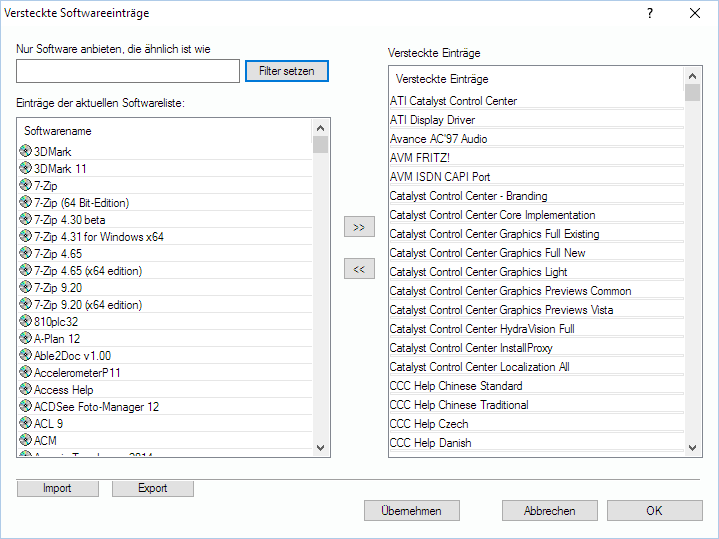
Task: Cancel dialog with Abbrechen
Action: [549, 511]
